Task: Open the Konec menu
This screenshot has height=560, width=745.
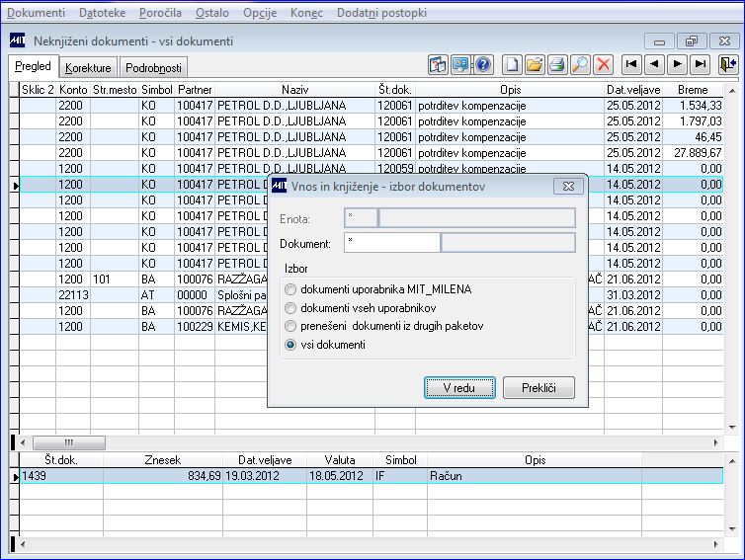Action: pos(306,13)
